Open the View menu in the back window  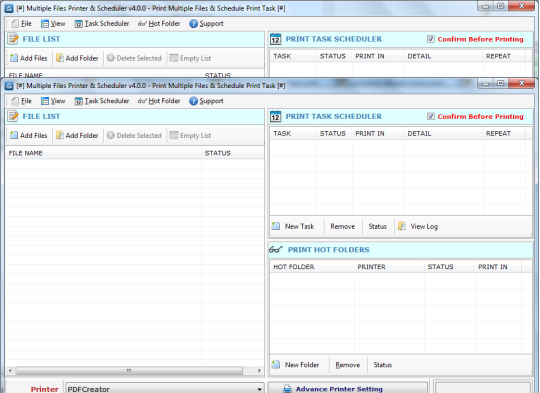point(53,24)
